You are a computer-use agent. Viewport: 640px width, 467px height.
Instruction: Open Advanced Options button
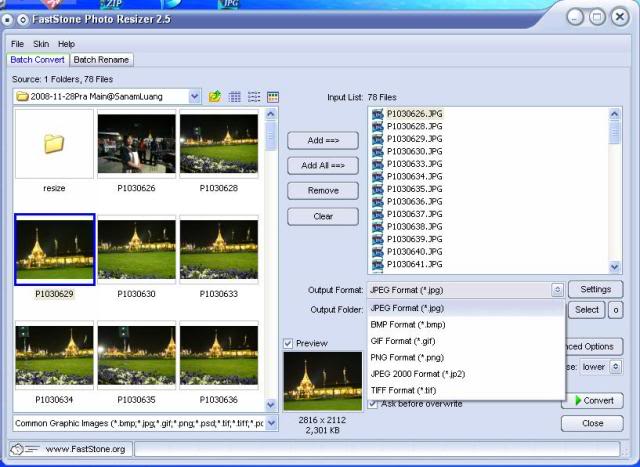pyautogui.click(x=594, y=347)
